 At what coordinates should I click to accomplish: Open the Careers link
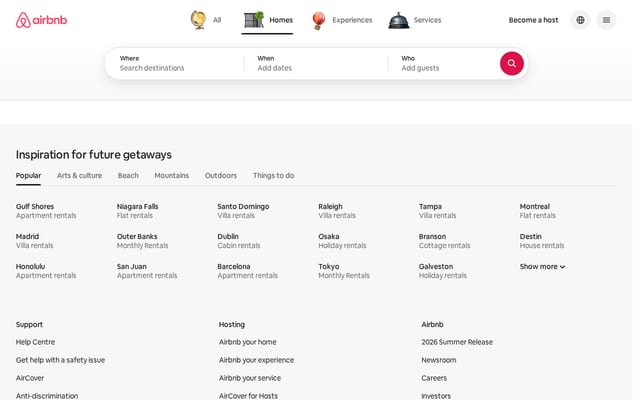pyautogui.click(x=434, y=378)
